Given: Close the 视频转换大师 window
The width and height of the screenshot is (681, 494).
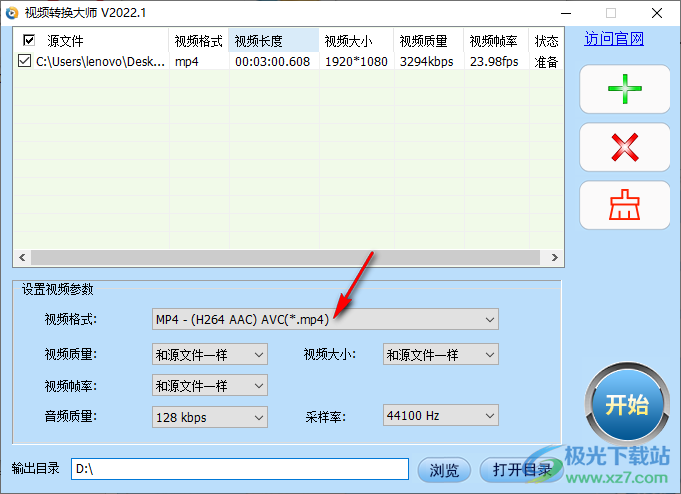Looking at the screenshot, I should click(657, 13).
